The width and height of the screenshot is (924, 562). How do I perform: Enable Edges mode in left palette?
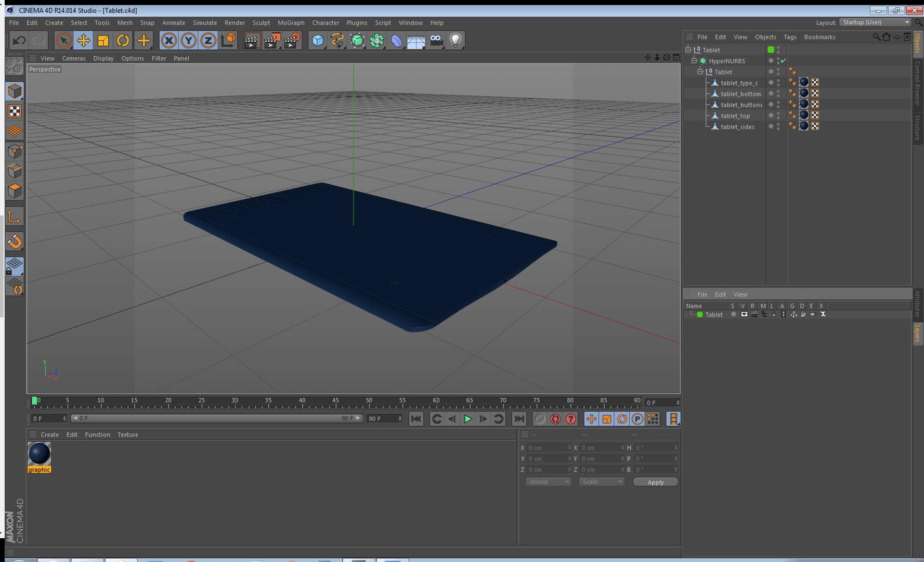[x=15, y=171]
